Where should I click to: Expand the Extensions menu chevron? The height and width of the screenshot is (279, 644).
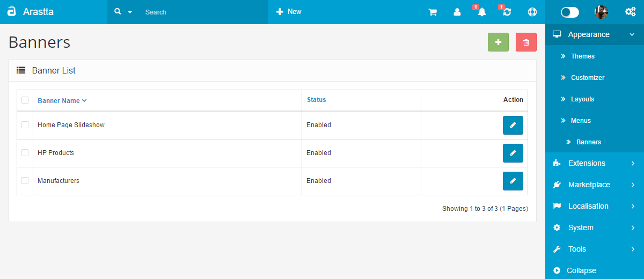coord(633,163)
